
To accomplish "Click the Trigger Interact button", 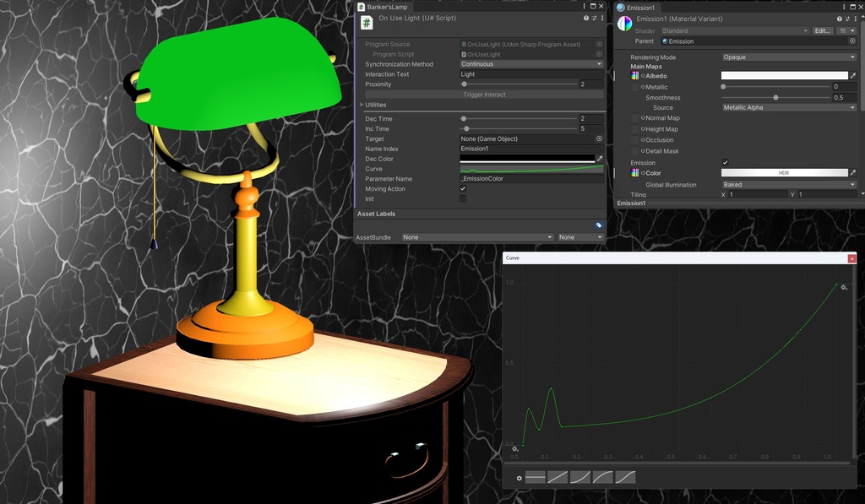I will (x=484, y=95).
